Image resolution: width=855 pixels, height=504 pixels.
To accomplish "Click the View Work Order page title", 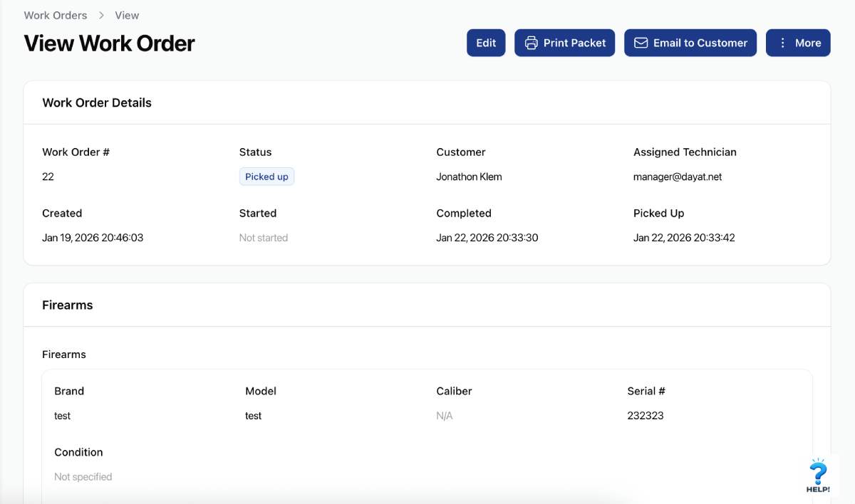I will [108, 43].
